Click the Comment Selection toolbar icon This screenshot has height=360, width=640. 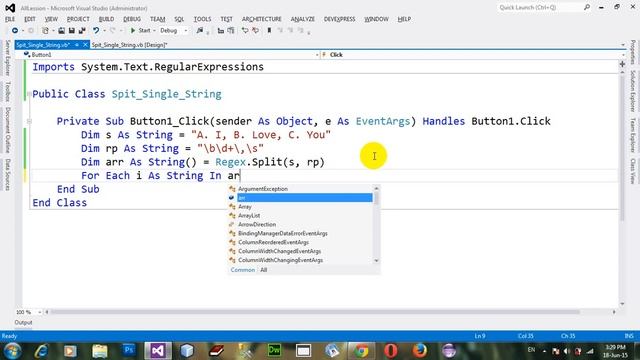(220, 31)
